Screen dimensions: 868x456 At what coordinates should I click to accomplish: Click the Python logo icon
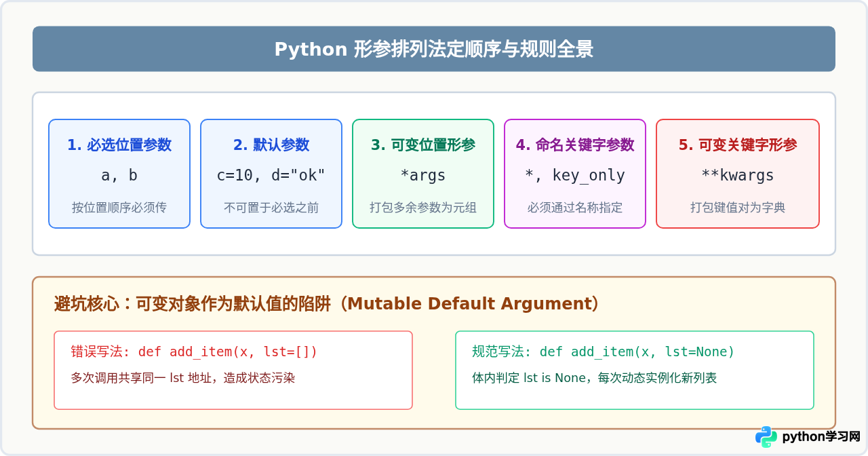766,437
